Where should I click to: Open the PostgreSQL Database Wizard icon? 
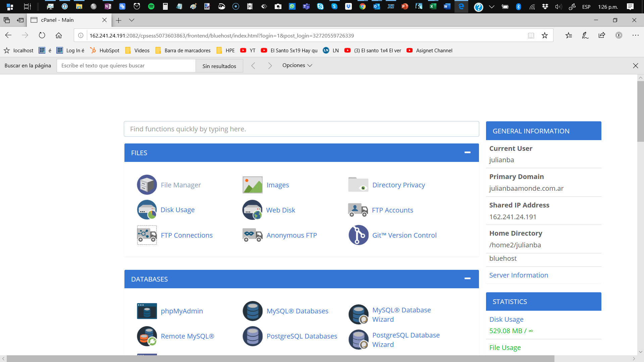[x=359, y=340]
